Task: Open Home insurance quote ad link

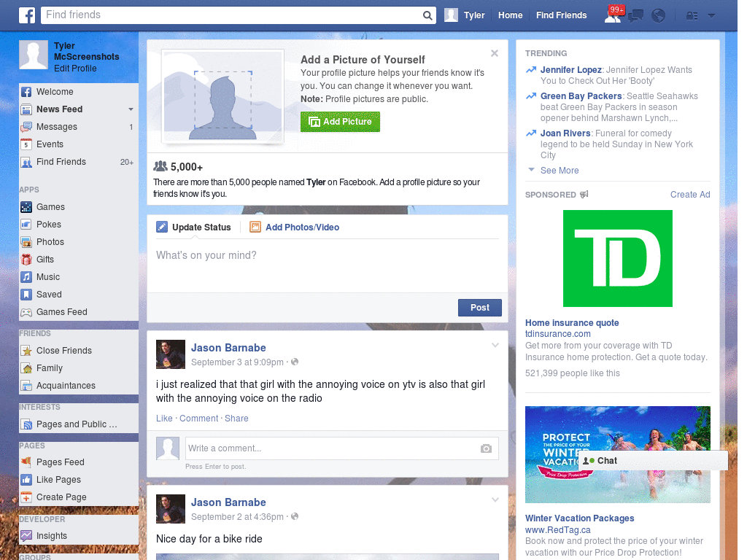Action: [572, 323]
